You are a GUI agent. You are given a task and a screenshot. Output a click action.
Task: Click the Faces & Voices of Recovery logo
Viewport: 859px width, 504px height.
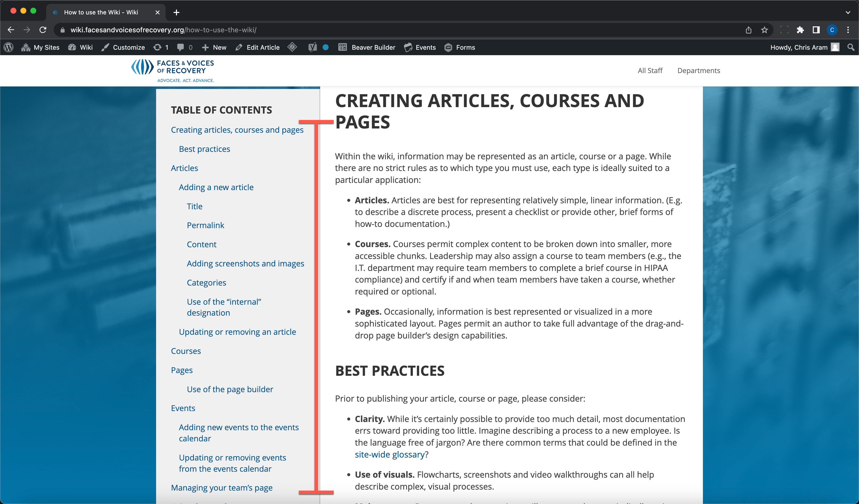pyautogui.click(x=173, y=71)
